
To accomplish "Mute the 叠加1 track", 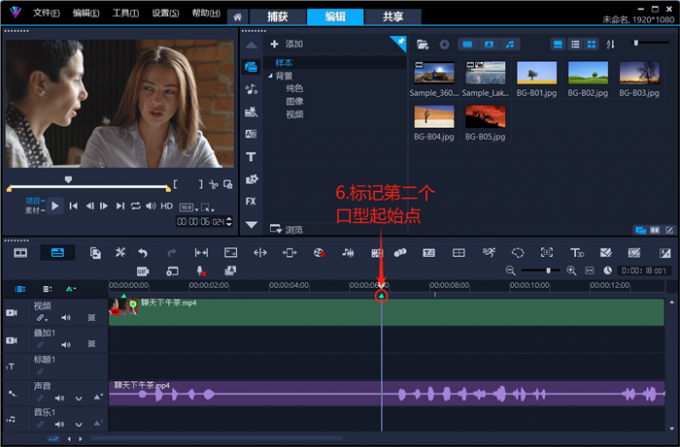I will point(65,345).
